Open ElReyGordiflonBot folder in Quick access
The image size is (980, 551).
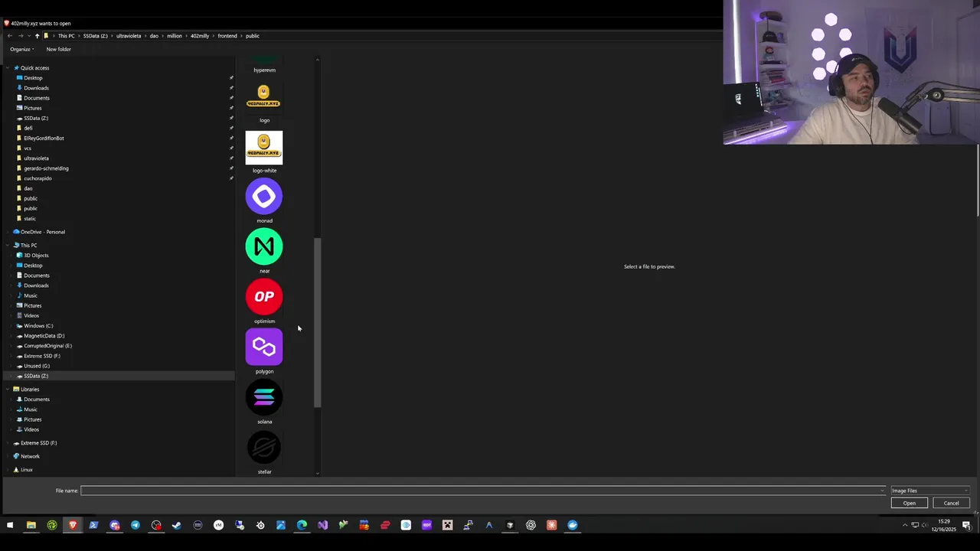coord(44,139)
